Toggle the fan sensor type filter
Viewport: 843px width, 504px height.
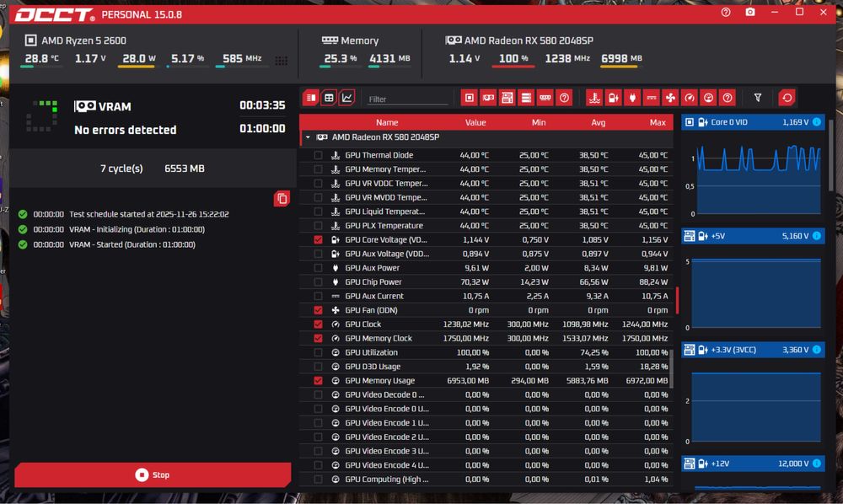pos(670,98)
